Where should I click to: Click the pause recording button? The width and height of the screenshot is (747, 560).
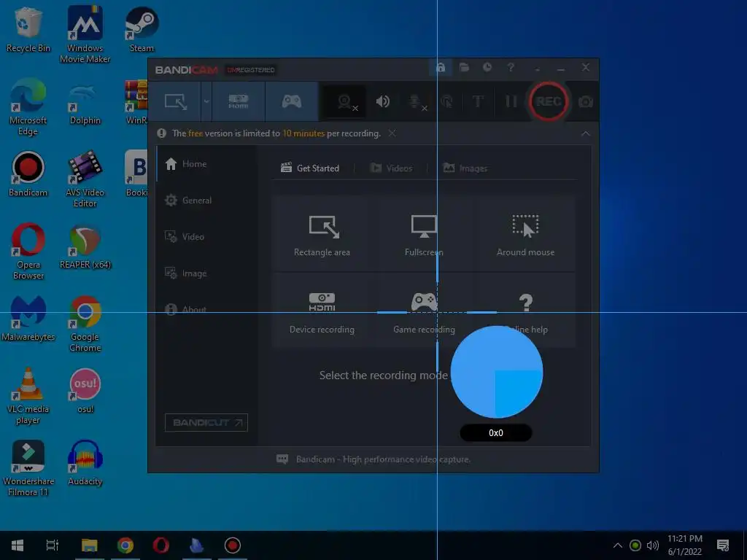511,101
